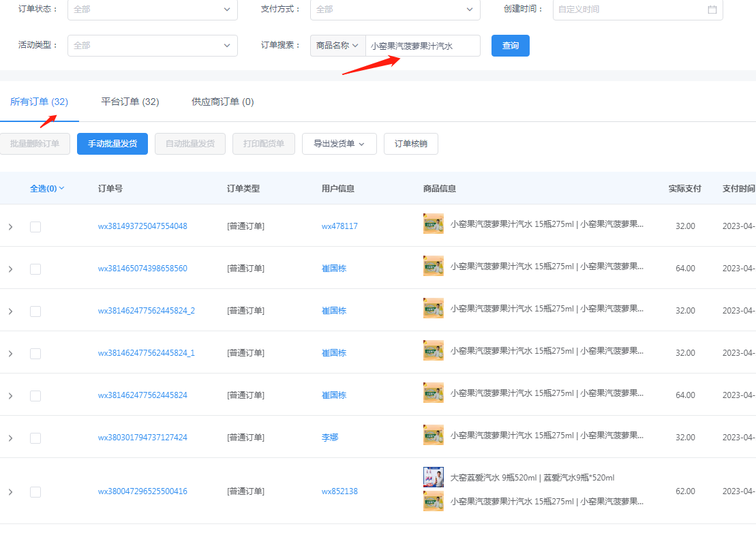756x533 pixels.
Task: Switch to 平台订单 (32) tab
Action: point(130,102)
